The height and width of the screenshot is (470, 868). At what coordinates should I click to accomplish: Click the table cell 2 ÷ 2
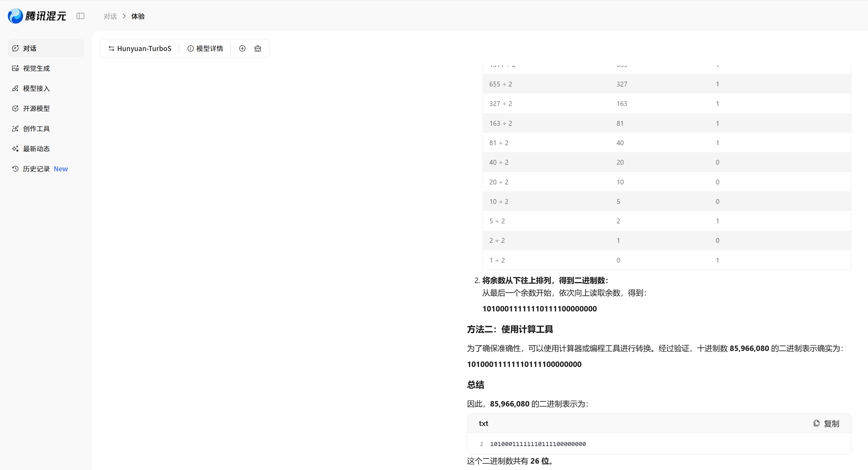tap(497, 240)
